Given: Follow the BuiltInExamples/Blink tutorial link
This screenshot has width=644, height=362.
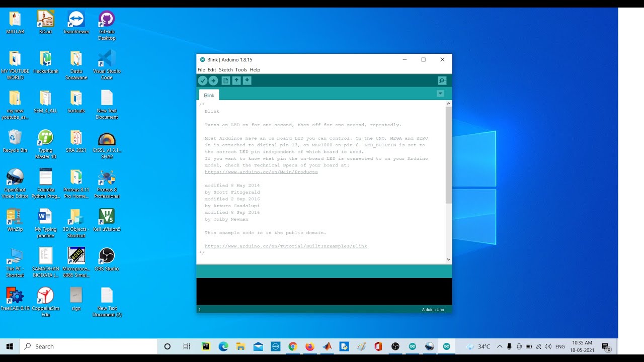Looking at the screenshot, I should coord(286,246).
